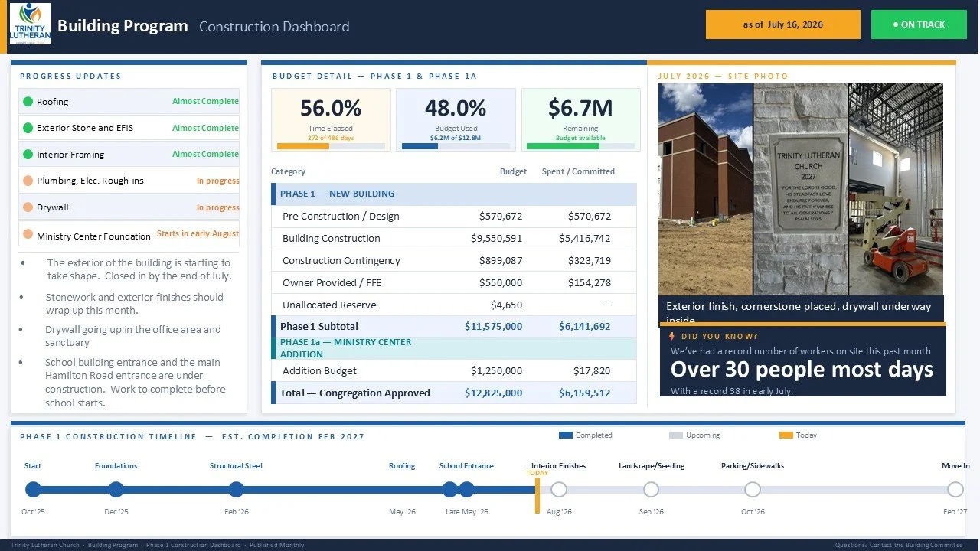Click the Construction Dashboard title text

tap(274, 26)
